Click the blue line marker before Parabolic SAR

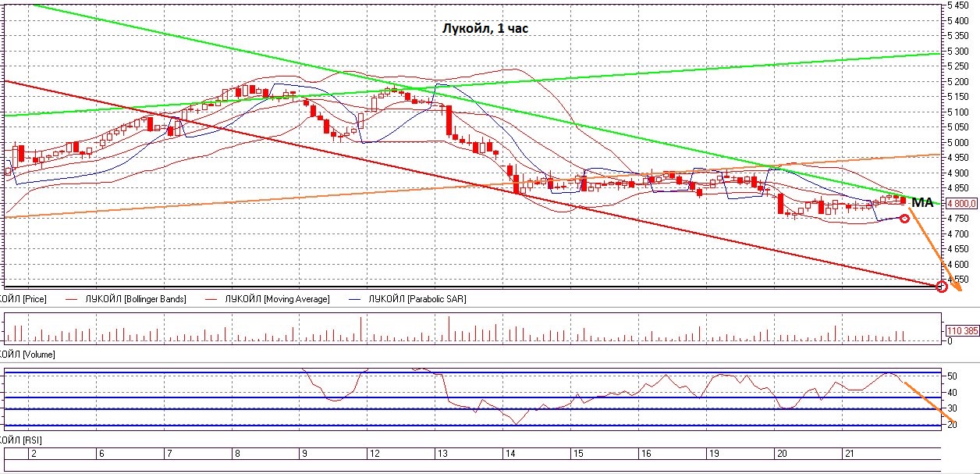(x=353, y=299)
